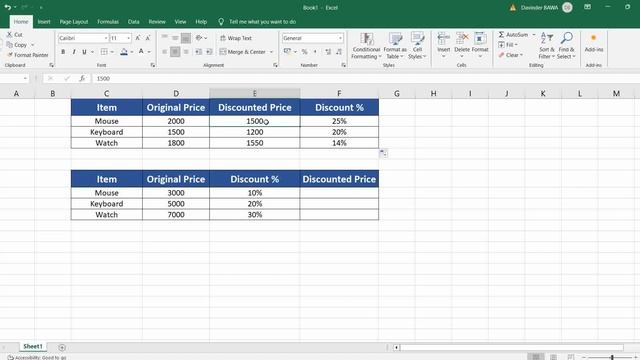Toggle Bottom Align for cells
This screenshot has width=640, height=360.
(x=186, y=38)
